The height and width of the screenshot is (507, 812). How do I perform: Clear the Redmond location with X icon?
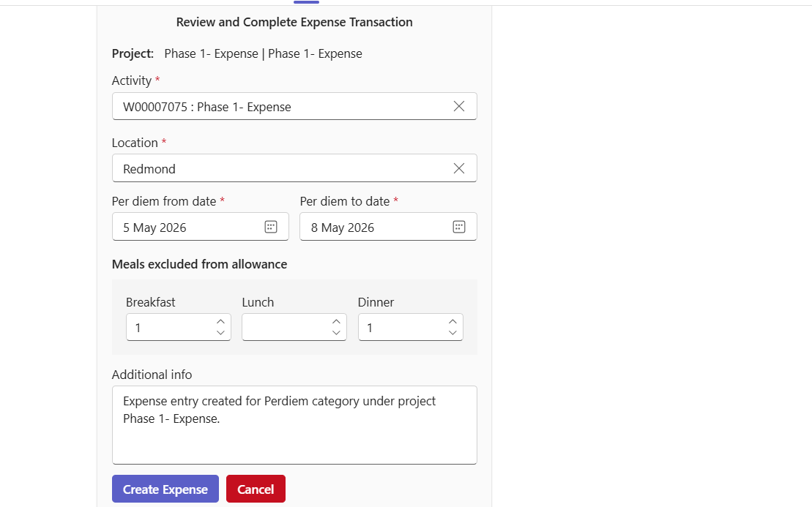pos(459,168)
